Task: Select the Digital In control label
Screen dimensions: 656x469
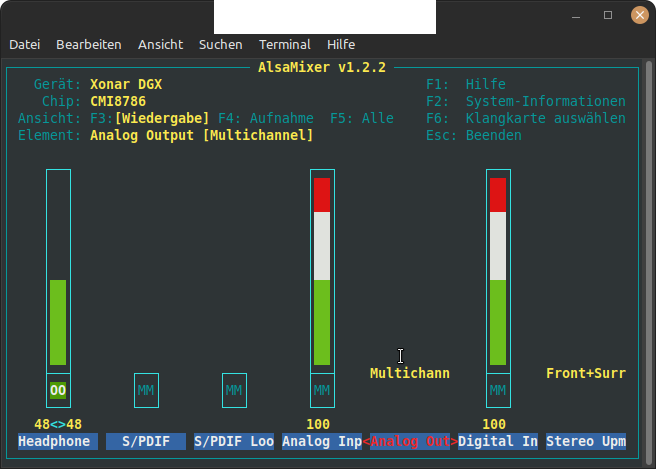Action: [x=498, y=441]
